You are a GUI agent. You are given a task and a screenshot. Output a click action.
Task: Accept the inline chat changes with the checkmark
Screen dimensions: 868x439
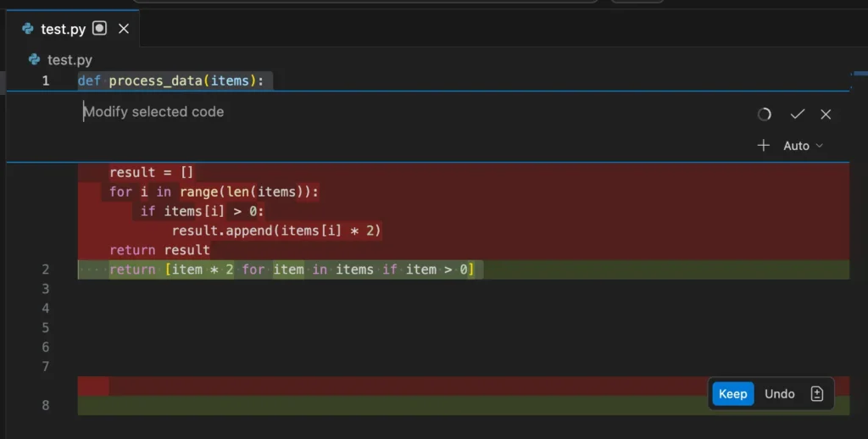[x=797, y=114]
